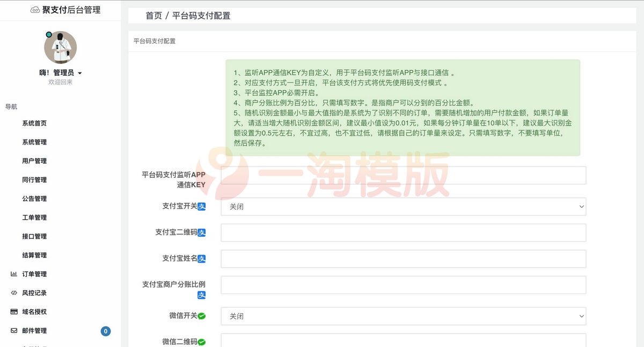Click the green tips notice box
644x347 pixels.
click(x=403, y=107)
